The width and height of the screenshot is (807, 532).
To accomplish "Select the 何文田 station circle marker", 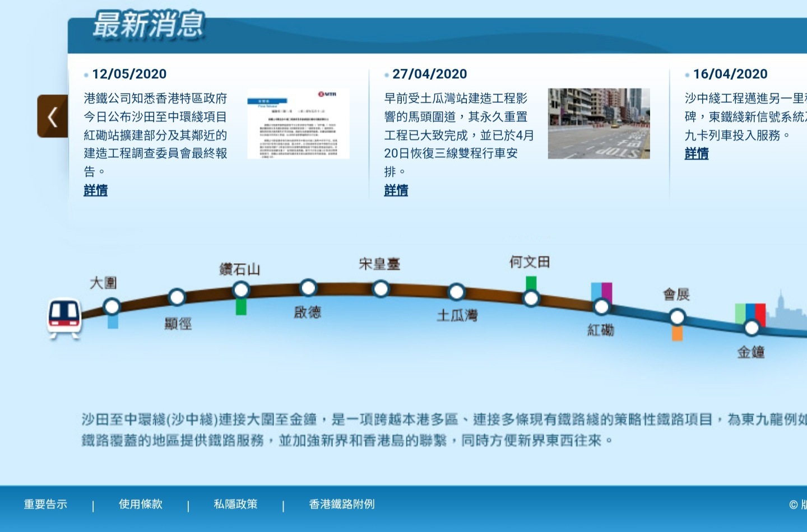I will [531, 298].
